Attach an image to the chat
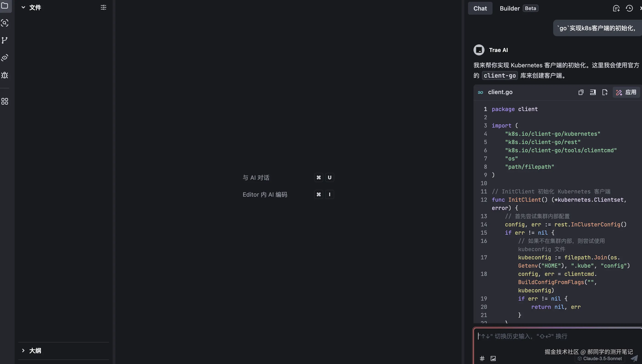The height and width of the screenshot is (364, 642). tap(493, 359)
